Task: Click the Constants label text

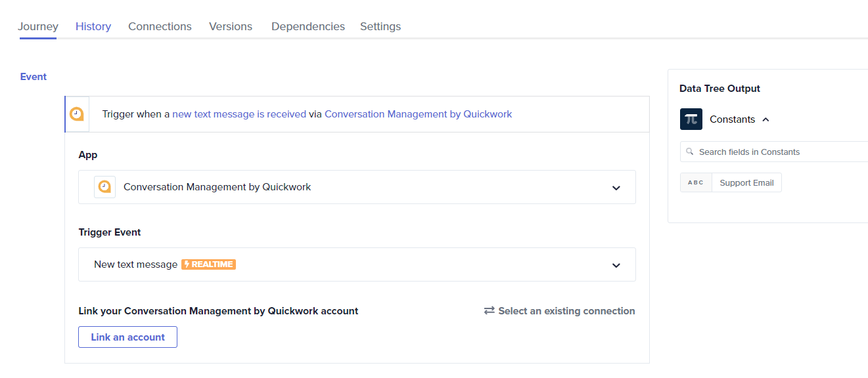Action: pyautogui.click(x=732, y=119)
